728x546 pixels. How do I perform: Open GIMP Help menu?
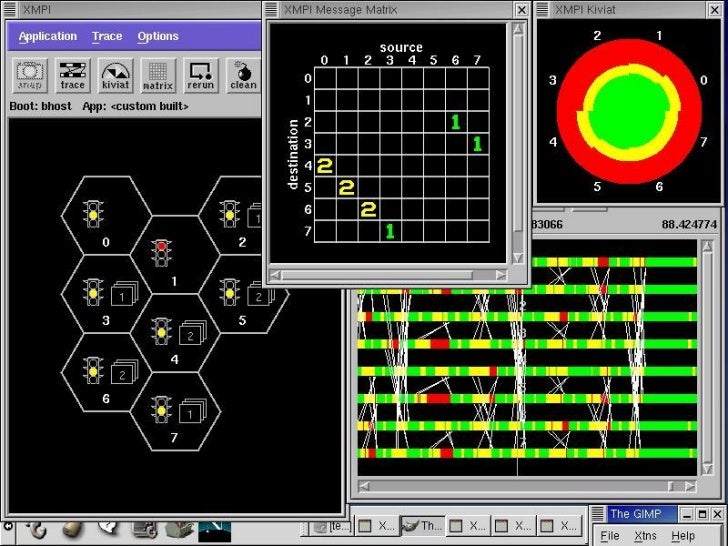(683, 535)
